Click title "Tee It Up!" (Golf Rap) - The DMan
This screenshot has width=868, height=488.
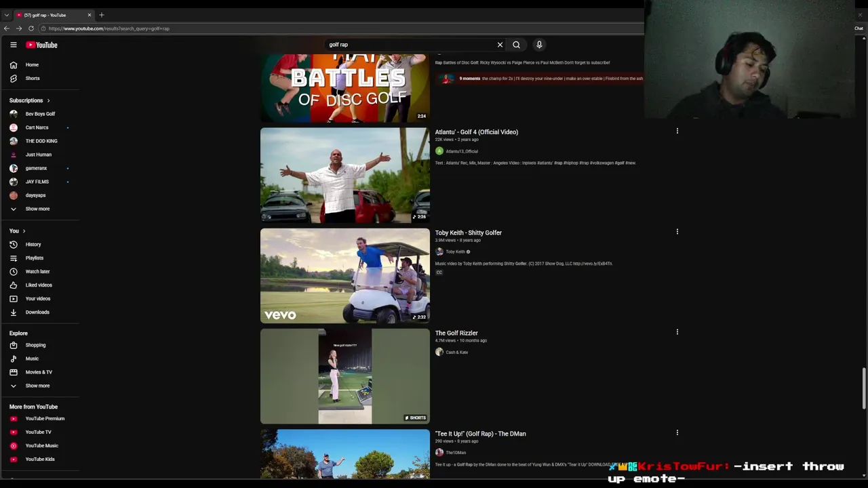pyautogui.click(x=480, y=434)
